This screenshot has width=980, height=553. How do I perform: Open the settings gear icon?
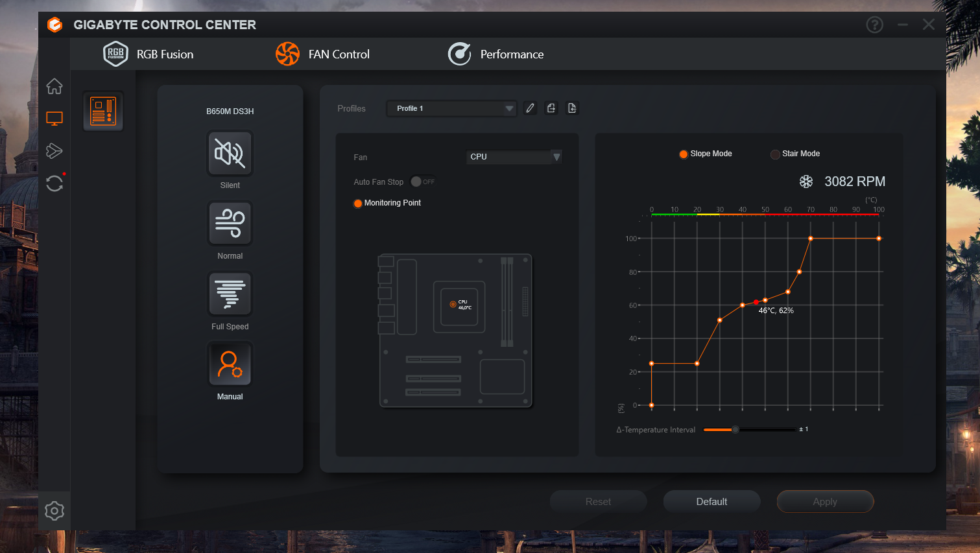coord(54,511)
